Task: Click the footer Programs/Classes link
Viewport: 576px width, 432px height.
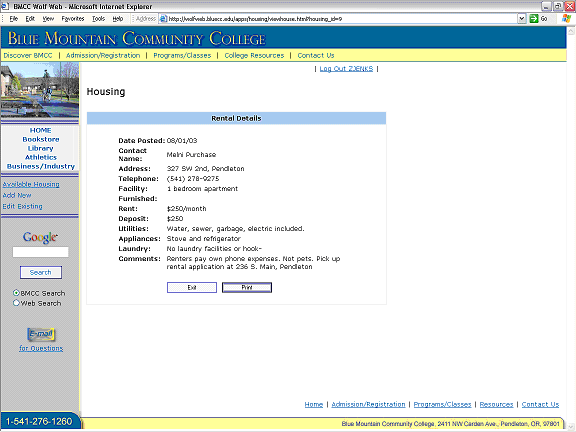Action: coord(442,404)
